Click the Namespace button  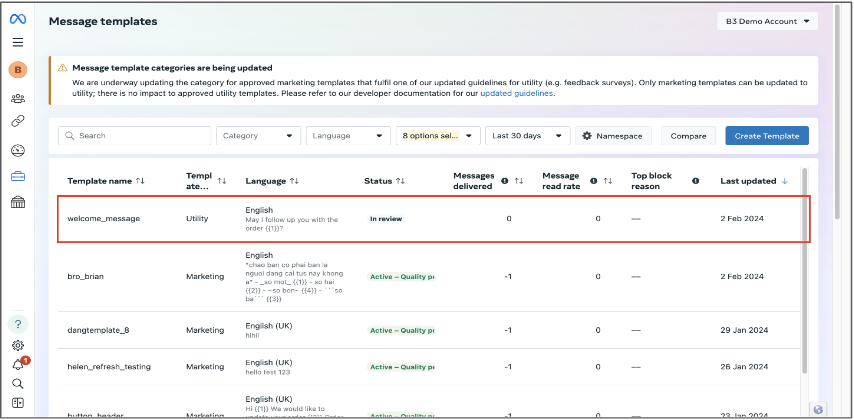click(613, 136)
